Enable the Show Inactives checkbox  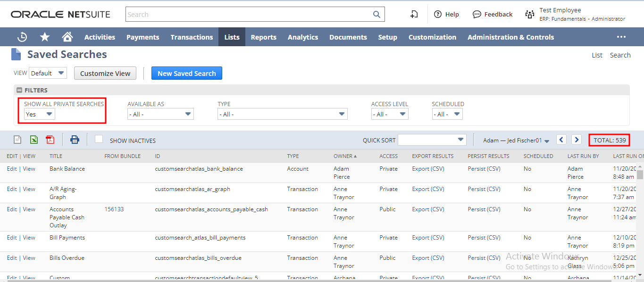point(99,139)
